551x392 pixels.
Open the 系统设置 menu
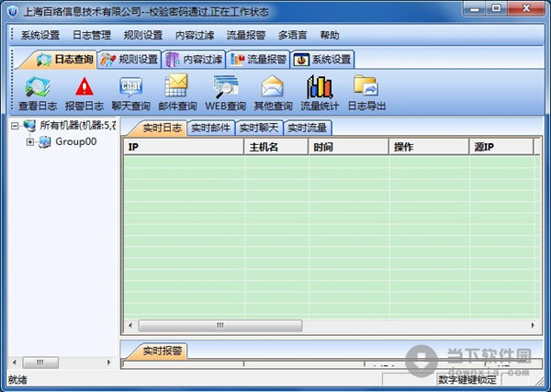(40, 35)
